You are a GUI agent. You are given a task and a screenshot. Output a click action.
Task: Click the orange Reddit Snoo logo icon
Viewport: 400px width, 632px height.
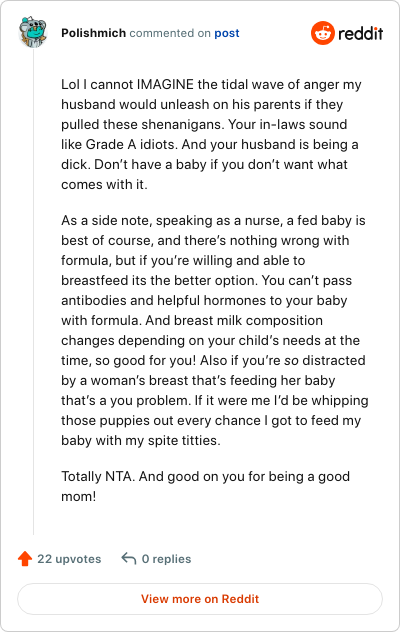[x=323, y=33]
